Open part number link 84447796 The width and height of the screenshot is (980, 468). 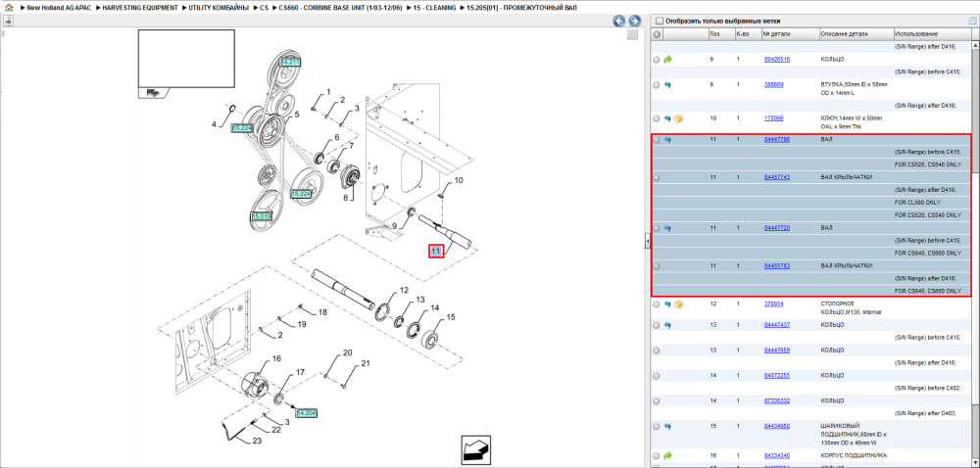point(777,140)
